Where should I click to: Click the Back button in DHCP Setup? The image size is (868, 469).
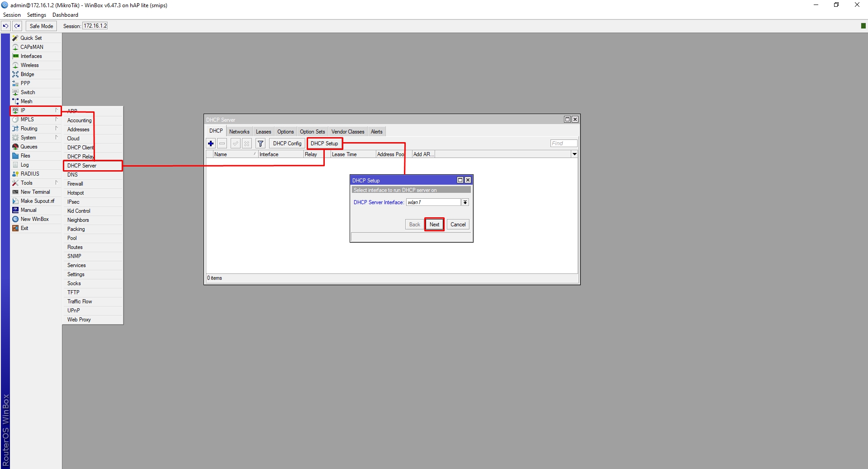coord(415,225)
